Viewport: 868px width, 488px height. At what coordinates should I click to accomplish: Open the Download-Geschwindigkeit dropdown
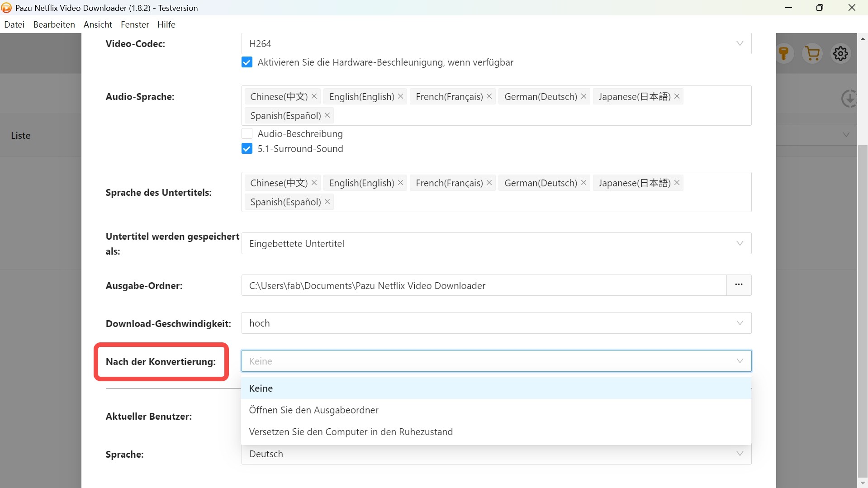click(x=496, y=323)
